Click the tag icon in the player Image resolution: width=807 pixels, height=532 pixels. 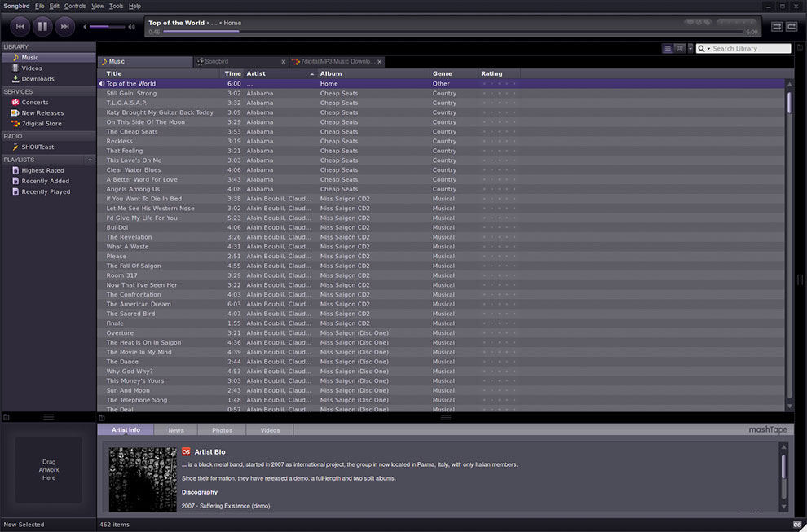tap(708, 22)
